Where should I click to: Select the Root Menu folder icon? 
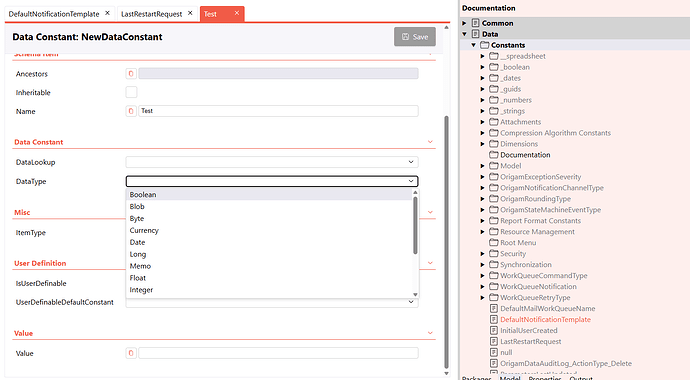[494, 242]
